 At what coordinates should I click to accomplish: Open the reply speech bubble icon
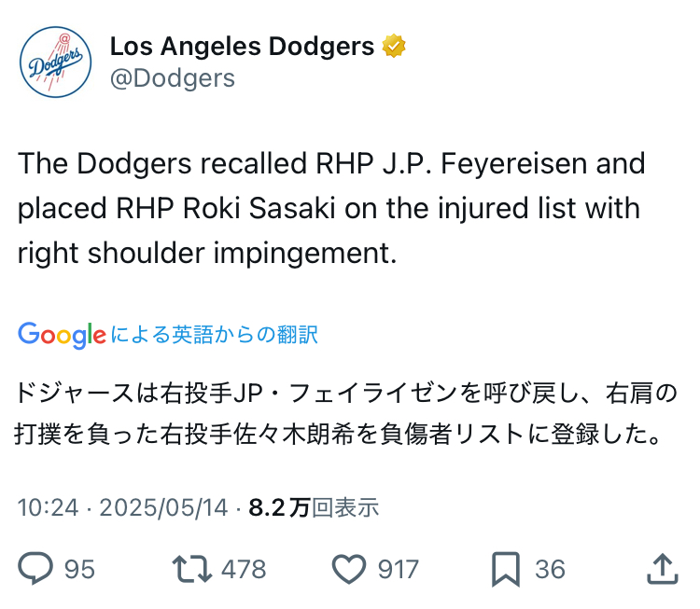point(35,568)
